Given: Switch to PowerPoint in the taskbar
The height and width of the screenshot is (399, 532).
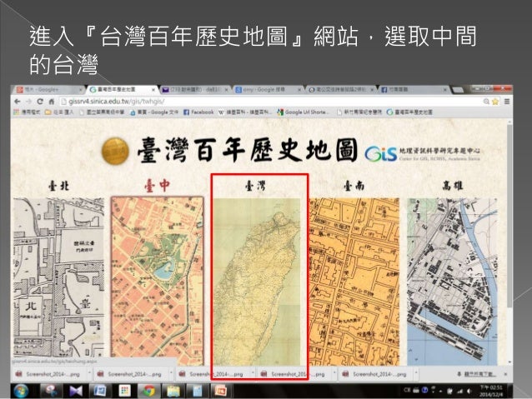Looking at the screenshot, I should click(221, 392).
